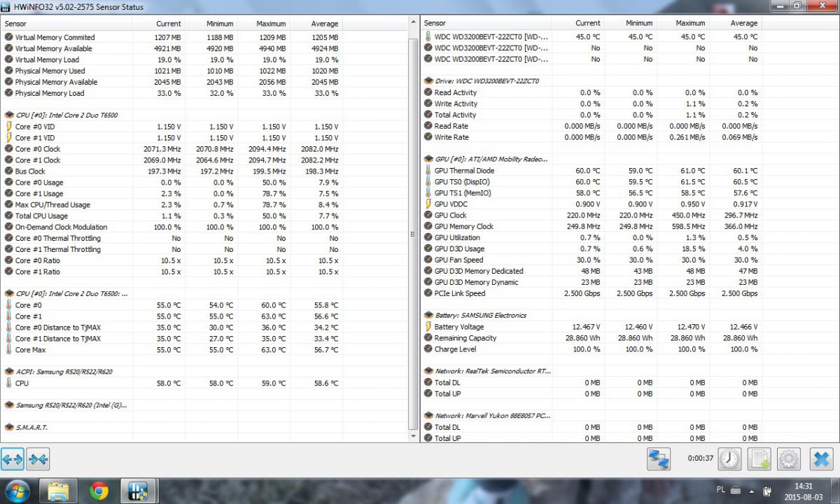Select the Physical Memory Available row
This screenshot has width=840, height=504.
pos(172,82)
